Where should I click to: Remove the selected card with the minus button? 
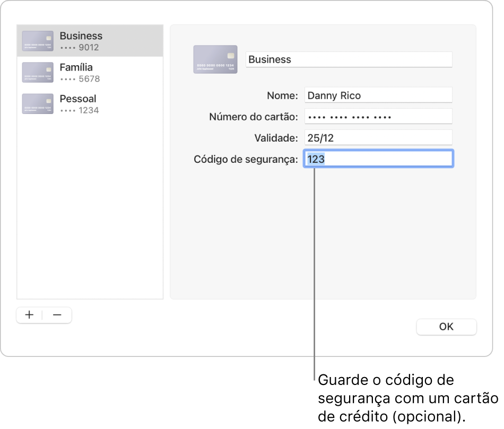coord(57,315)
